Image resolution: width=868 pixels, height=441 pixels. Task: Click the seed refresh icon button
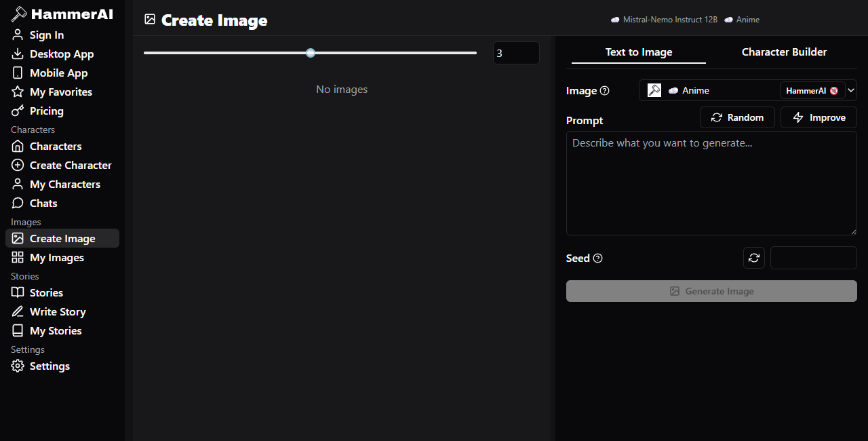point(754,258)
